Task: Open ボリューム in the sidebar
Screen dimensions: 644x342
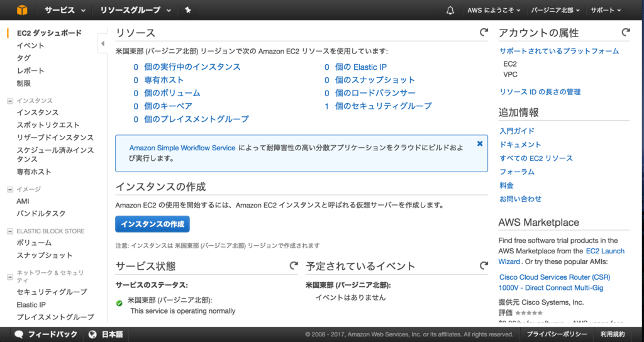Action: 34,243
